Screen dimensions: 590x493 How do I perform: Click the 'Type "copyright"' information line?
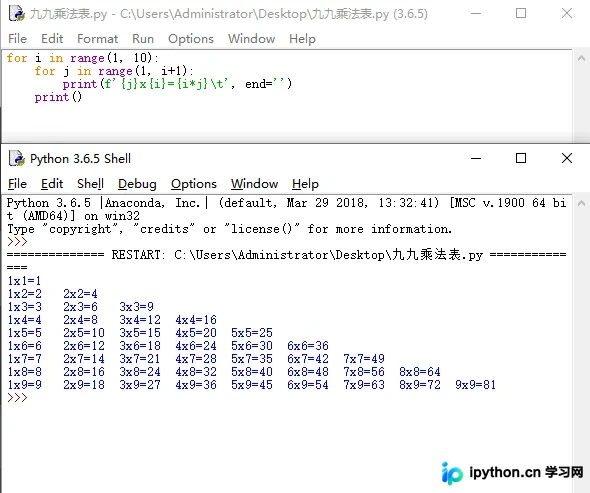(229, 229)
